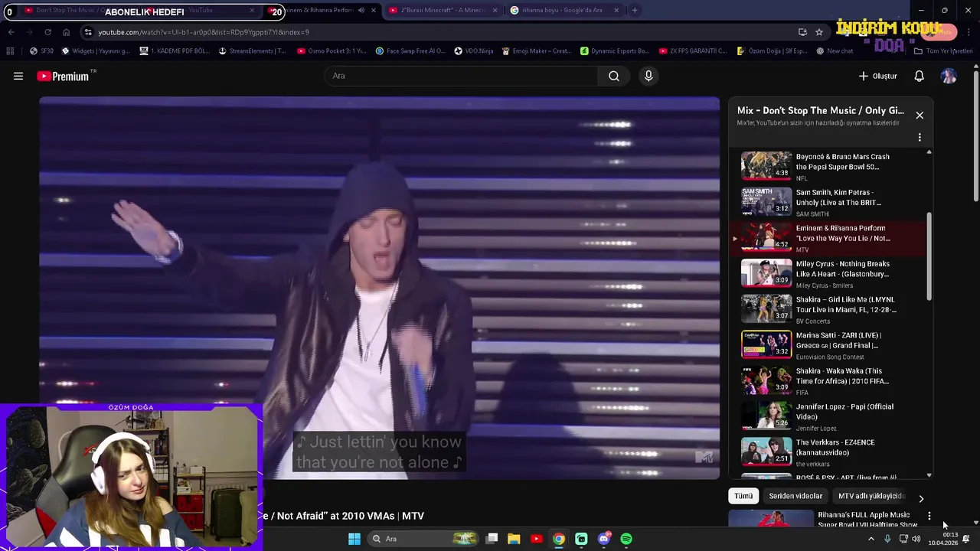Play Jennifer Lopez Papi Official Video

(830, 416)
